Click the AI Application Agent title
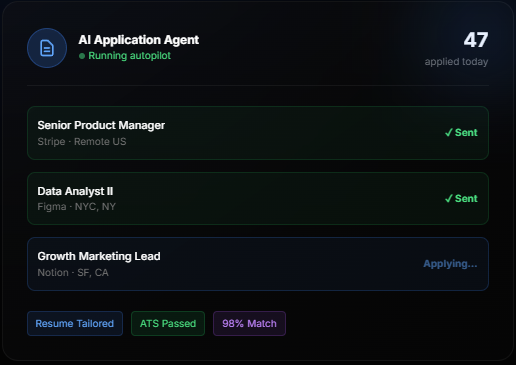 tap(139, 40)
